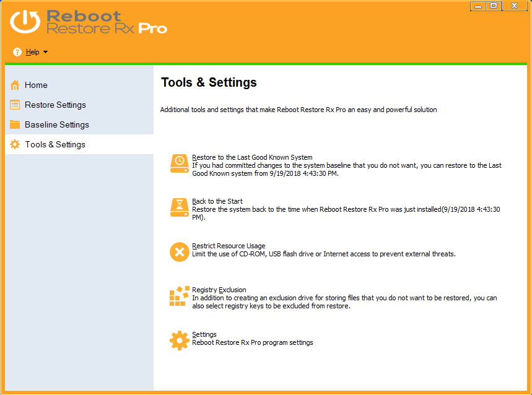Screen dimensions: 532x395
Task: Expand the Help dropdown arrow
Action: [x=45, y=52]
